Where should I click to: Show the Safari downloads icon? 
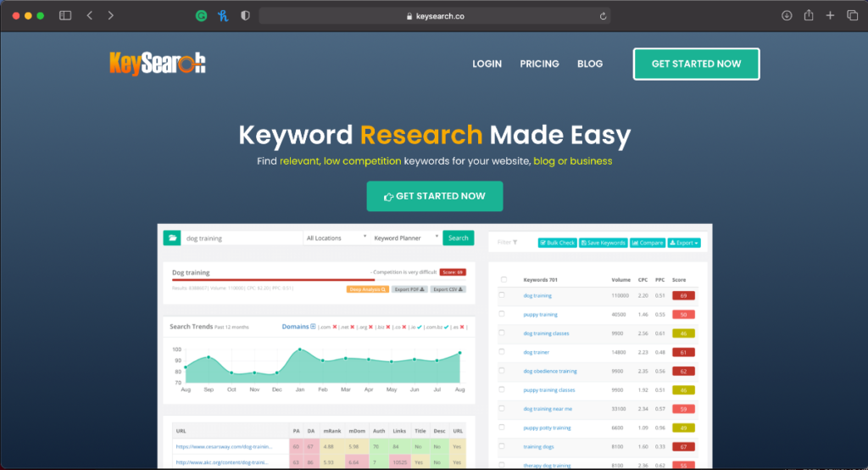coord(787,15)
